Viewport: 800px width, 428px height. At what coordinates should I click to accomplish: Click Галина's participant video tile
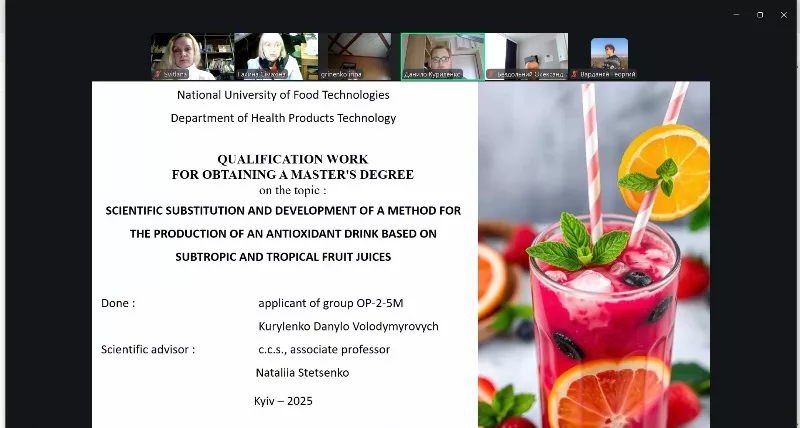click(x=275, y=54)
